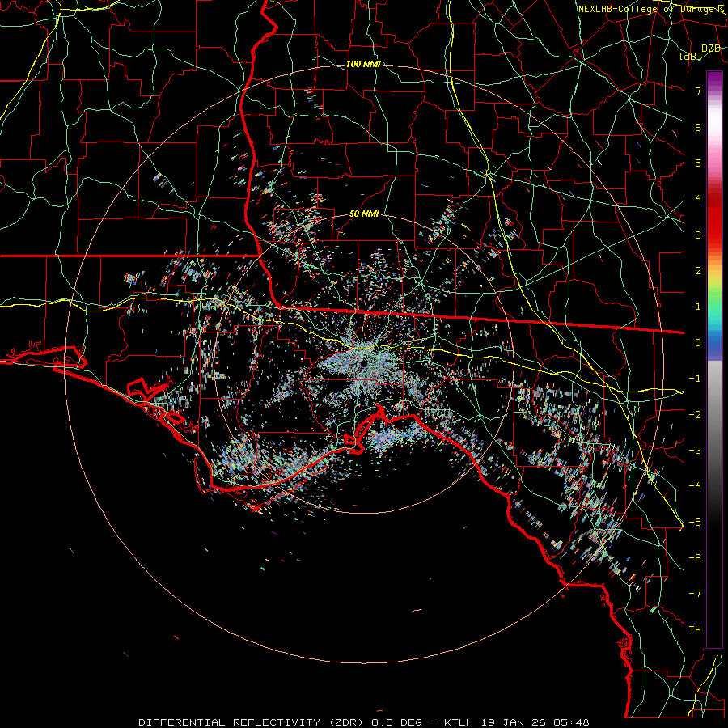
Task: Click the "TH" label below the scale
Action: (x=695, y=630)
